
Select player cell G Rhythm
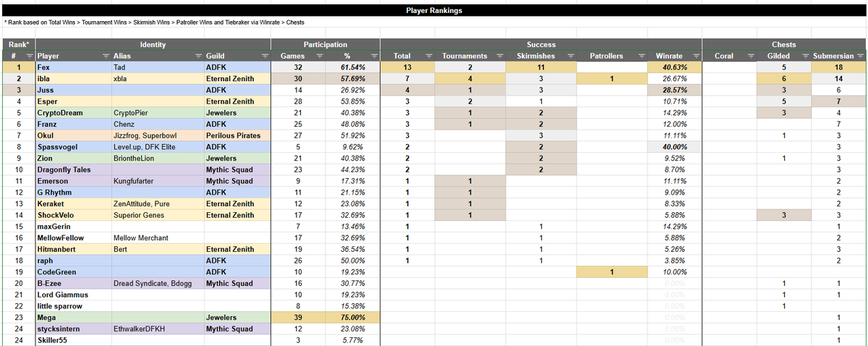(73, 193)
